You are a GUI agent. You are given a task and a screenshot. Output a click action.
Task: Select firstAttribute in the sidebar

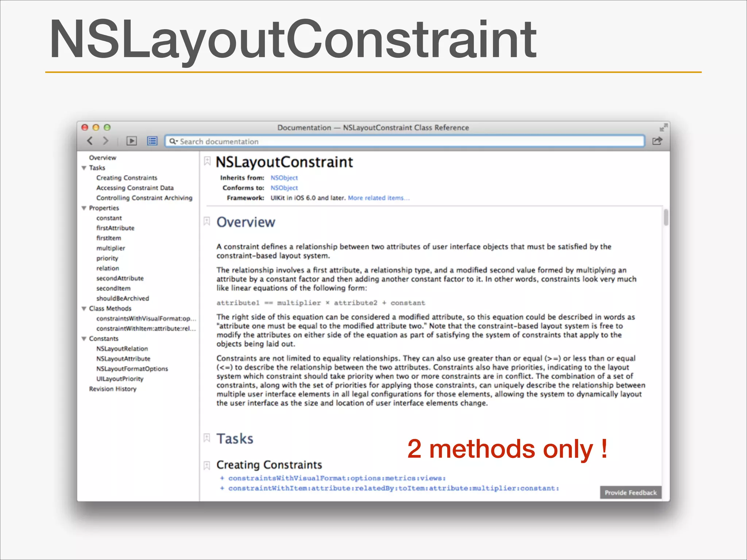115,228
